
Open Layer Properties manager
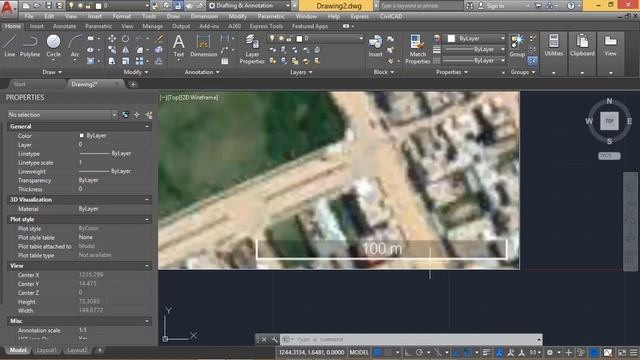tap(252, 49)
